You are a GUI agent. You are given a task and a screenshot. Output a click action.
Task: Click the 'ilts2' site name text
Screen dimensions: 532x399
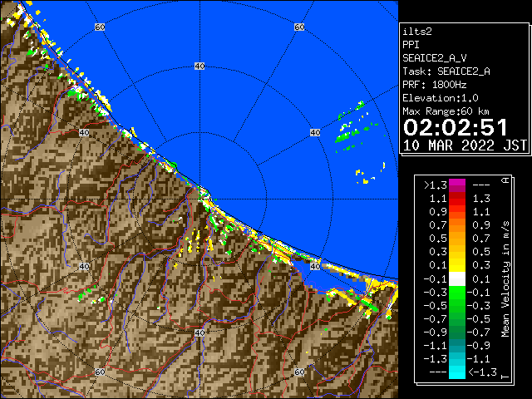coord(417,32)
